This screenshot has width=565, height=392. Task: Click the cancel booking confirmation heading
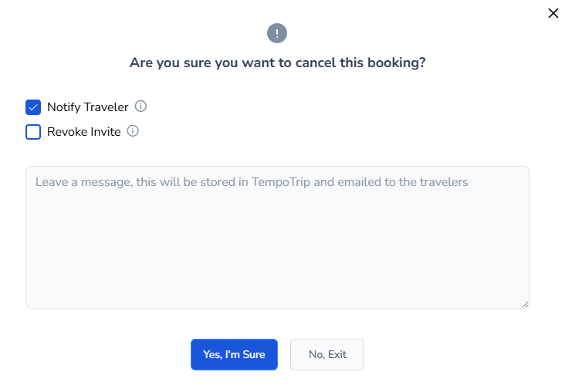pos(277,63)
